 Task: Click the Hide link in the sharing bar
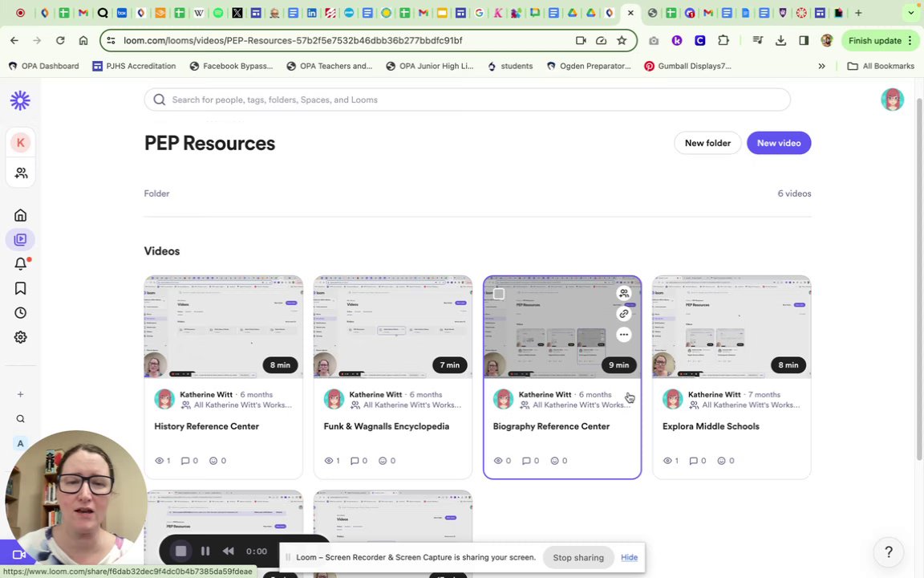click(x=629, y=557)
